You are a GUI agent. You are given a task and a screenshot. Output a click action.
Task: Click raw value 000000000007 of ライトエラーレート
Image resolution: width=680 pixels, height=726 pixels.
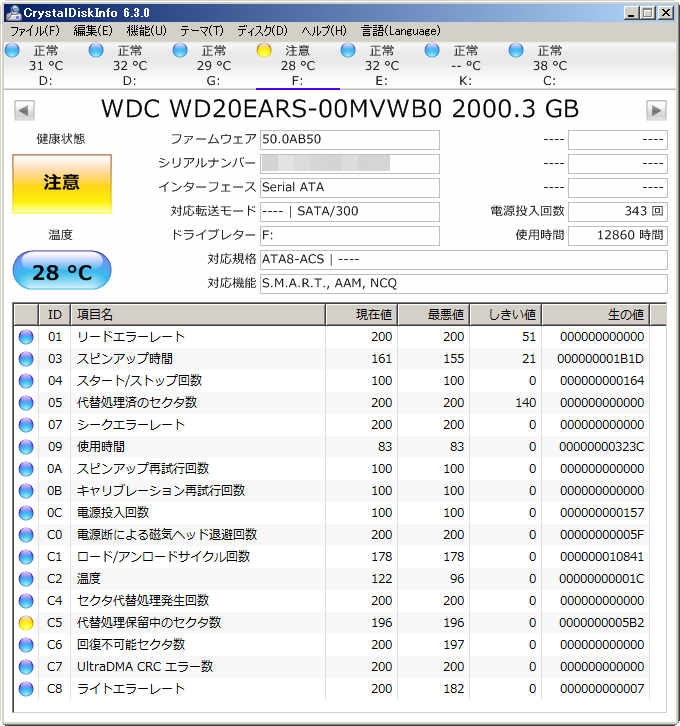coord(601,688)
